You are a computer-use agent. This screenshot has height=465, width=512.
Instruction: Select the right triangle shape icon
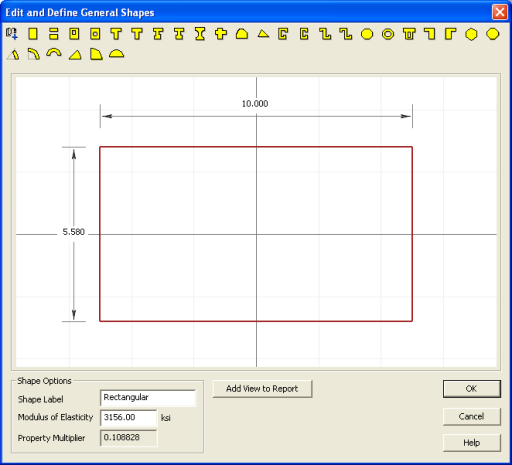click(75, 55)
